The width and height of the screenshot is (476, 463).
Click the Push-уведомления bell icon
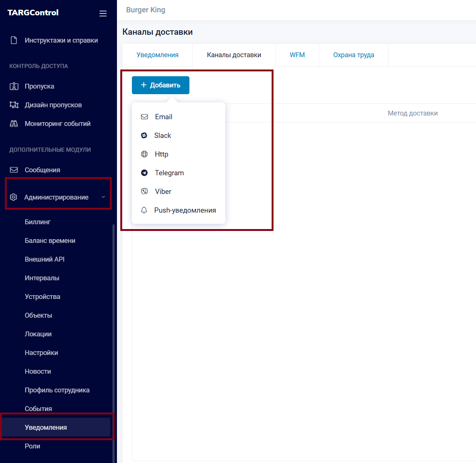point(144,210)
